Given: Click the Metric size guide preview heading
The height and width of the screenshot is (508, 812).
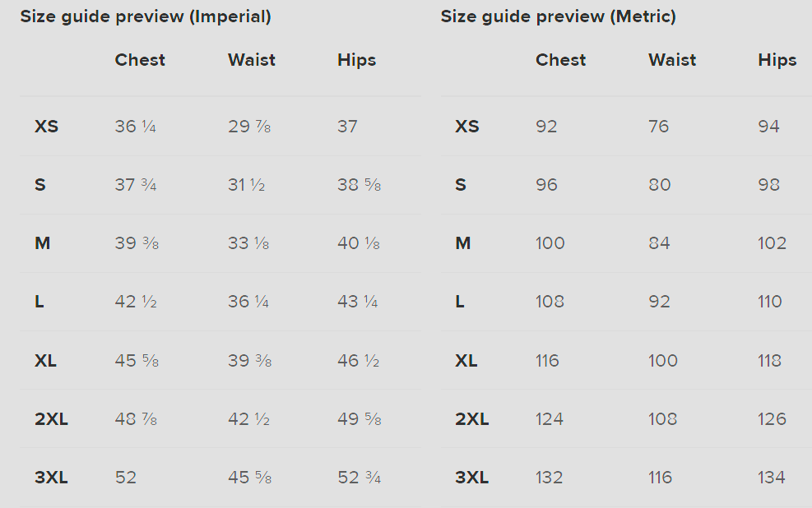Looking at the screenshot, I should coord(559,16).
